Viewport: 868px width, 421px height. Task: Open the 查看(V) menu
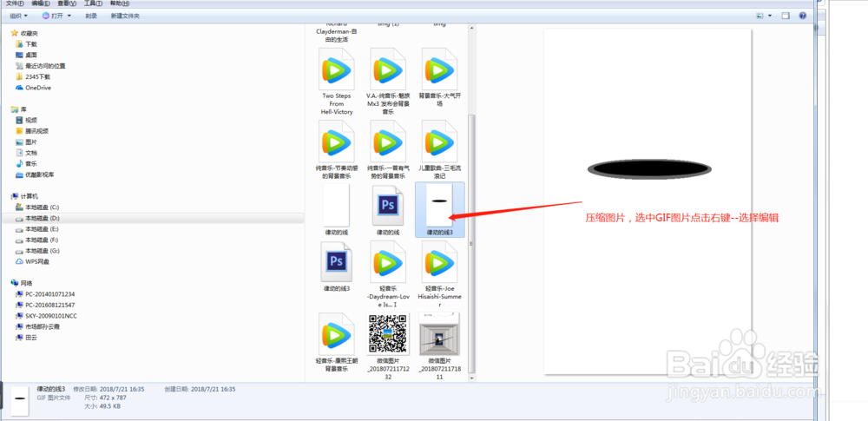(67, 3)
